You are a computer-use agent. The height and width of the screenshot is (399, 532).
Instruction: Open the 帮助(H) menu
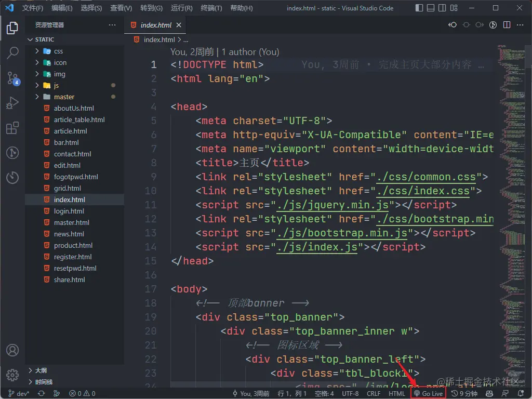tap(241, 8)
